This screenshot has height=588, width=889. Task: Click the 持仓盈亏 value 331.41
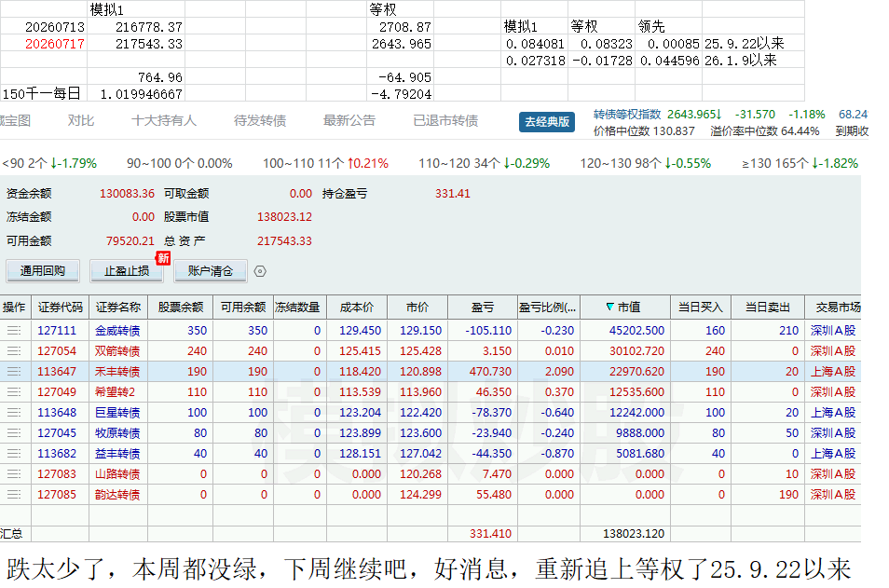(453, 193)
